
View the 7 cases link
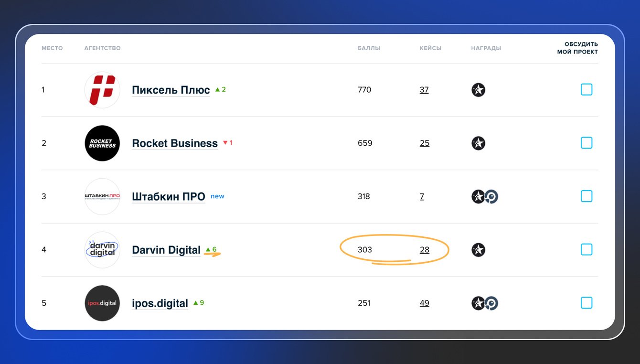pos(422,196)
